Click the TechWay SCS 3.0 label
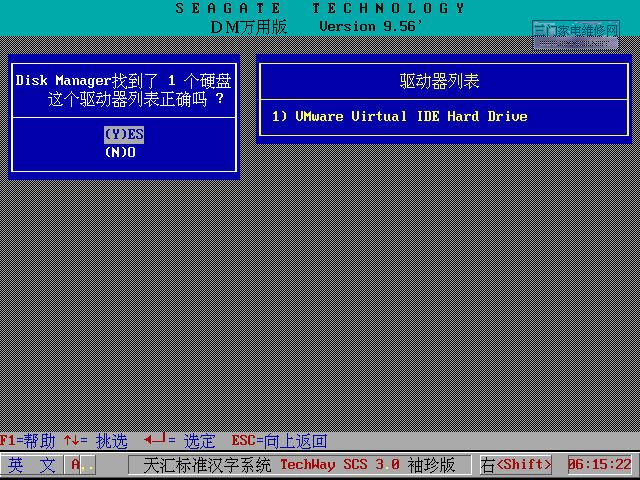The height and width of the screenshot is (480, 640). tap(340, 465)
